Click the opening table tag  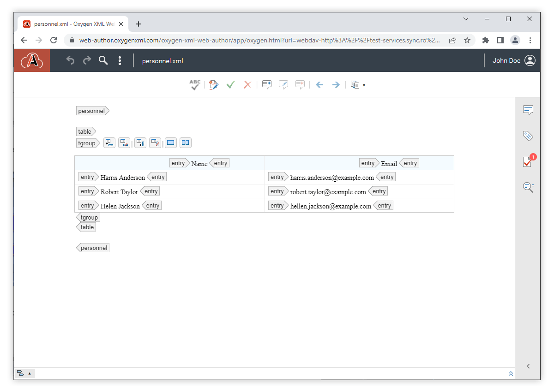pos(86,131)
